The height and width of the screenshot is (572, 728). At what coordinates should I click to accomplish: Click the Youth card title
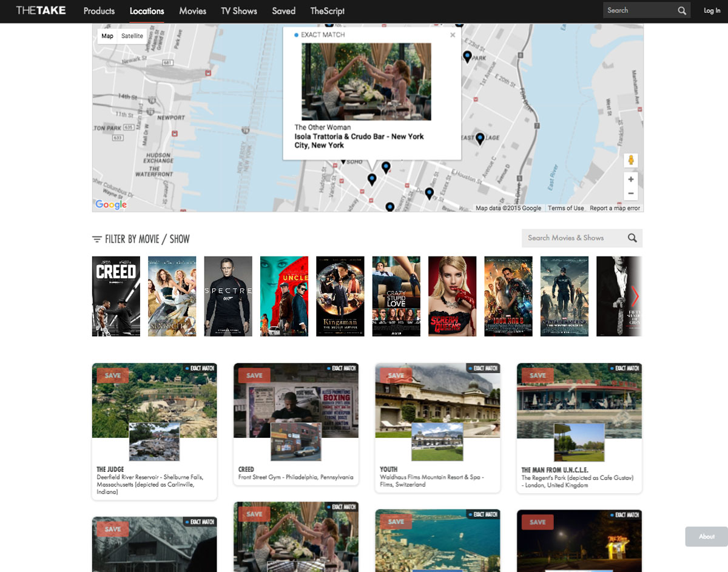(x=389, y=469)
